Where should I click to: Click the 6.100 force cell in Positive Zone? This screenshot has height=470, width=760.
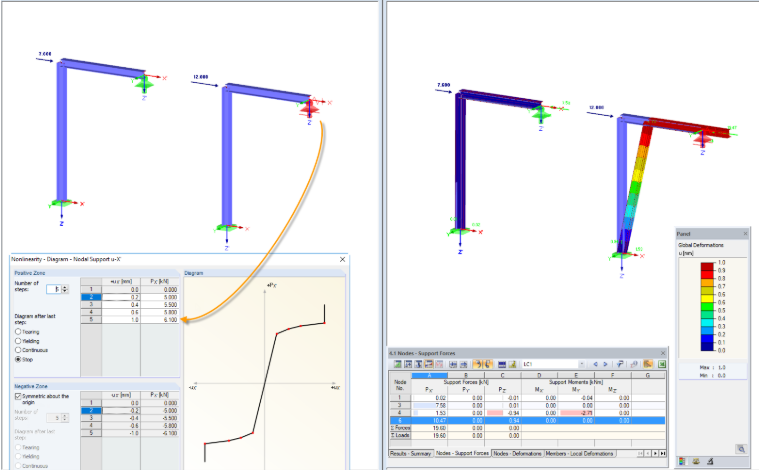(159, 320)
